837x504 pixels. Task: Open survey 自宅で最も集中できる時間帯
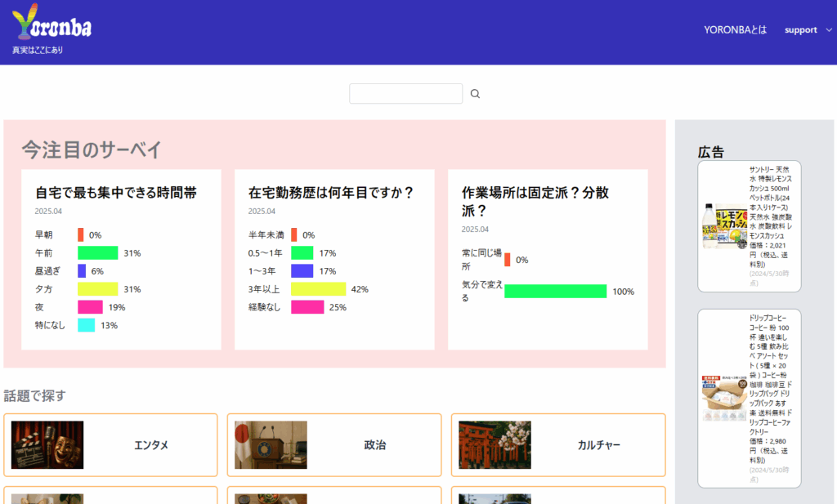(x=116, y=194)
